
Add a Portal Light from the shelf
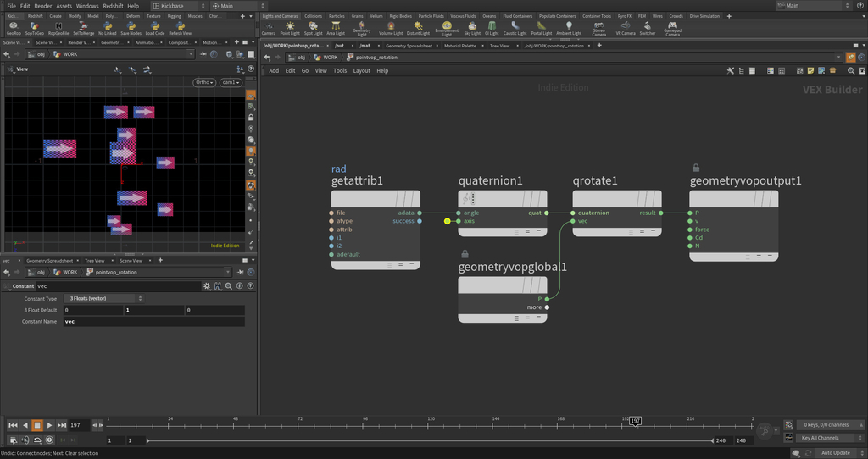pyautogui.click(x=542, y=28)
